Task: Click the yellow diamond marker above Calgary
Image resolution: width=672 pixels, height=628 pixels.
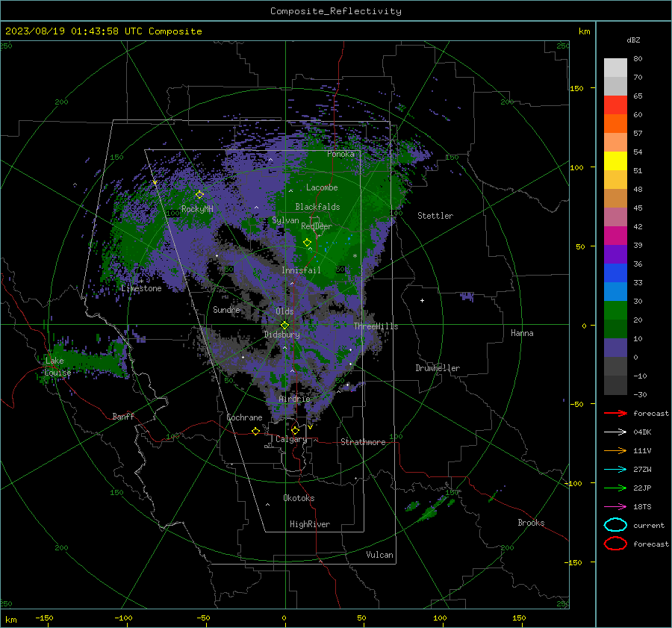Action: click(295, 430)
